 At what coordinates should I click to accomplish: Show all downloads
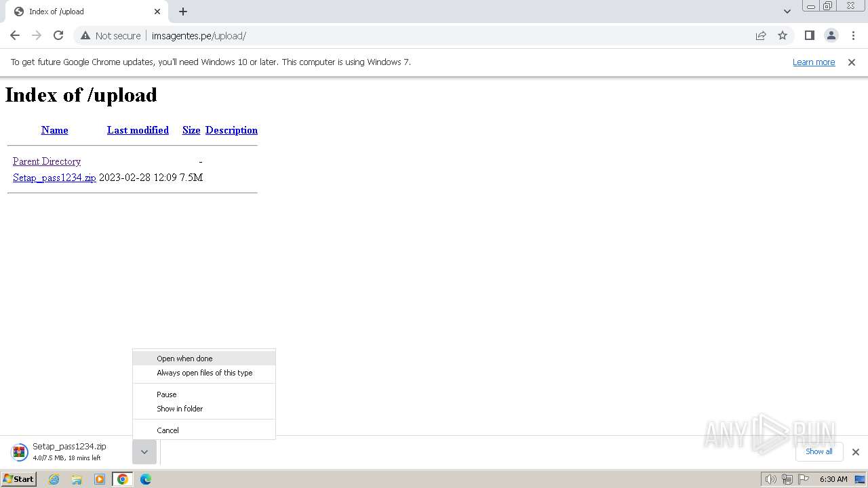coord(818,451)
